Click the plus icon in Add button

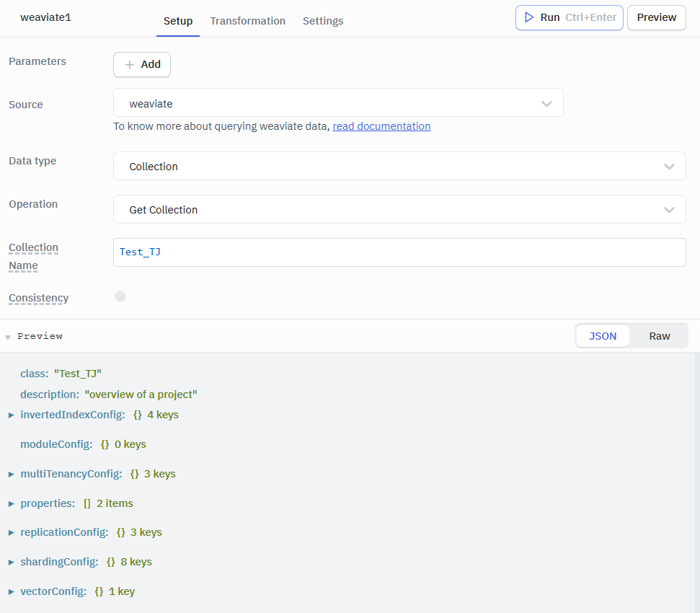click(x=130, y=65)
